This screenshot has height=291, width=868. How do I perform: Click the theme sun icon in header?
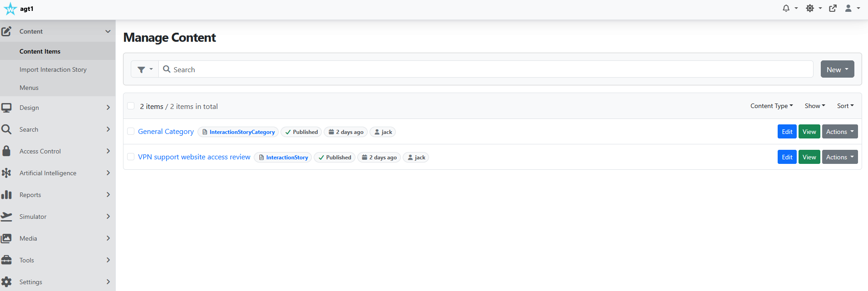(810, 8)
